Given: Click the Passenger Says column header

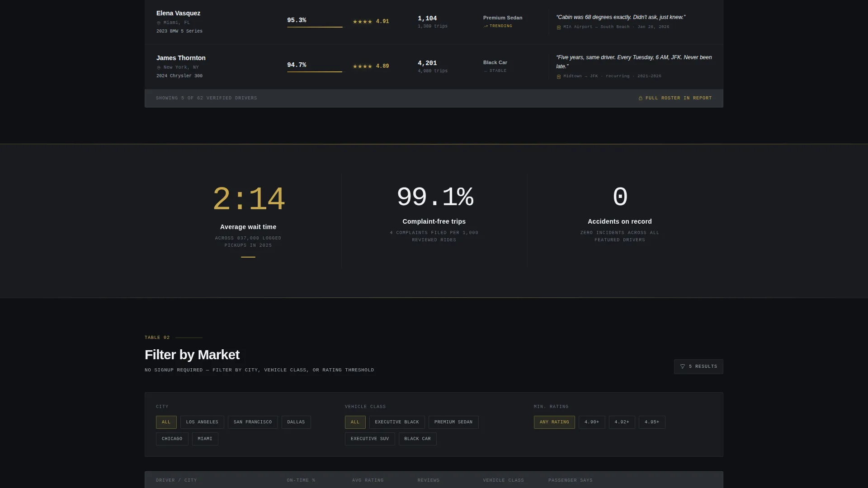Looking at the screenshot, I should (571, 481).
